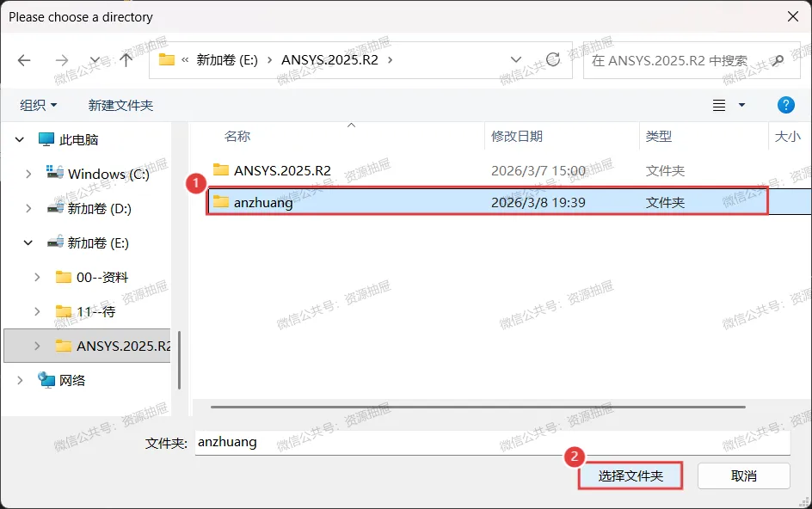Change view layout with the list icon
This screenshot has height=509, width=812.
click(x=719, y=105)
